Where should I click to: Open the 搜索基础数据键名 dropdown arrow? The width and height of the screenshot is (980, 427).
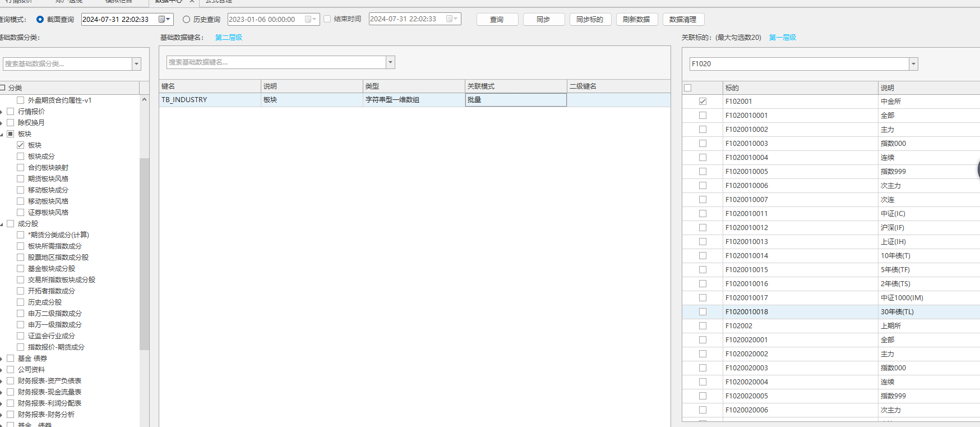(x=391, y=62)
